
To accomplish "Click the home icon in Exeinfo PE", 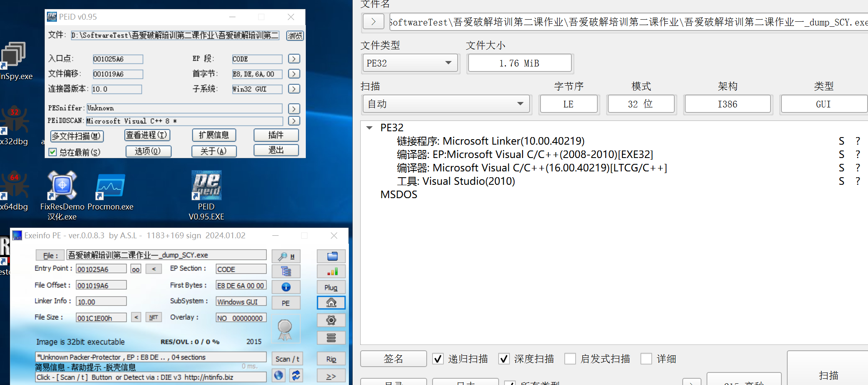I will click(331, 303).
